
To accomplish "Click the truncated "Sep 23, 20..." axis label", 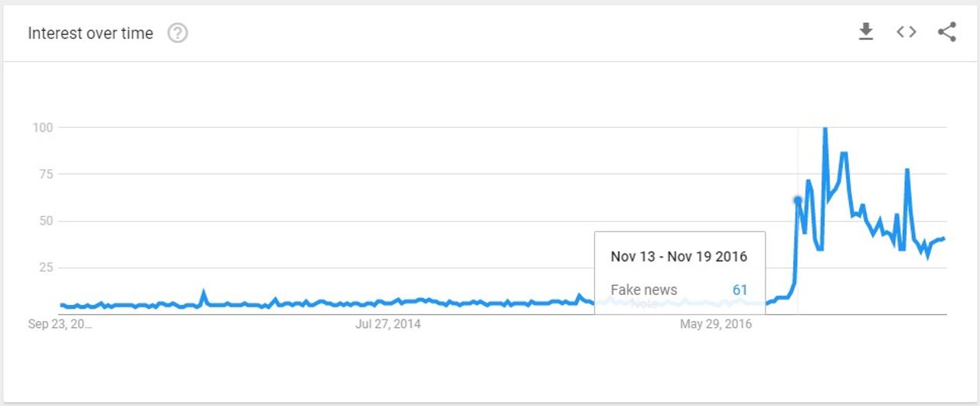I will (x=60, y=324).
